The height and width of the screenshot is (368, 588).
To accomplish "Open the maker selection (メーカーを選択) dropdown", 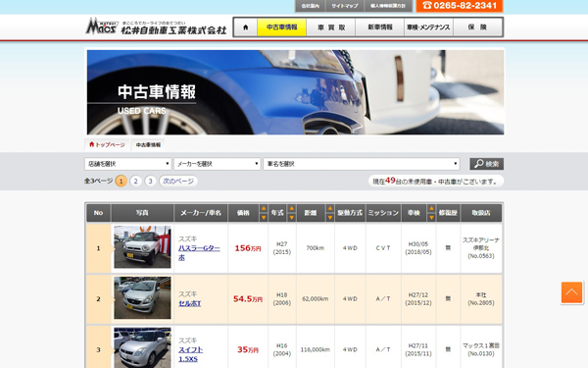I will point(218,164).
